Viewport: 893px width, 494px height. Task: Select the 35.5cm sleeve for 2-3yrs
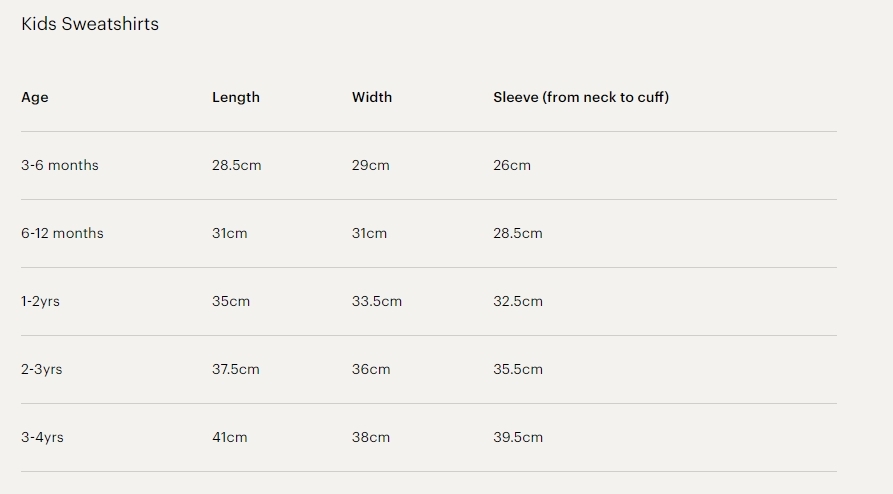pos(518,369)
